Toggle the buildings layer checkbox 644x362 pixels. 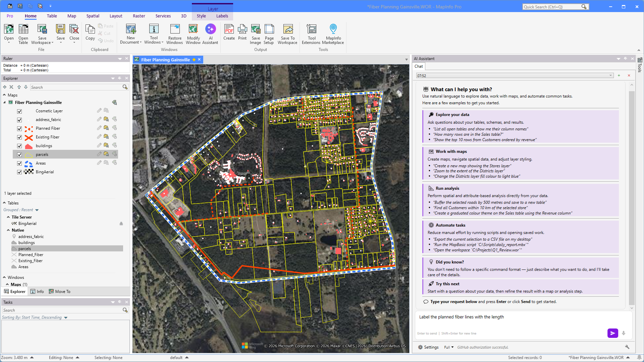[19, 146]
